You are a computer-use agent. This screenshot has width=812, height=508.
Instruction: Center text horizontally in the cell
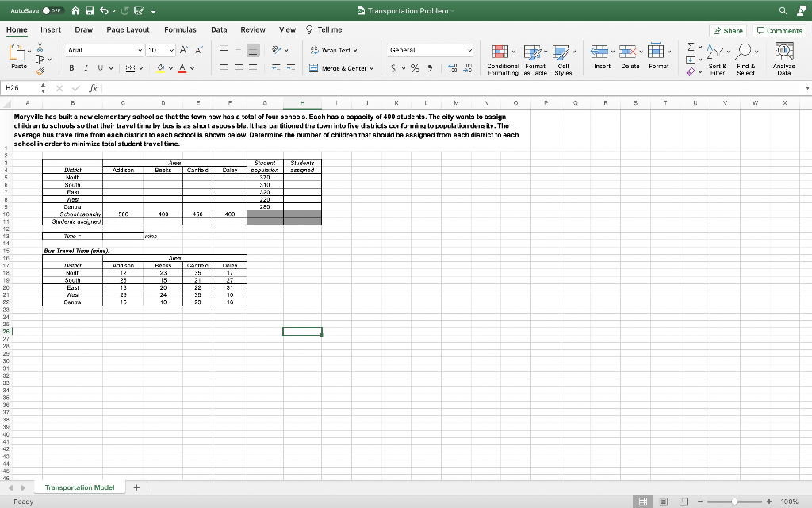[238, 68]
